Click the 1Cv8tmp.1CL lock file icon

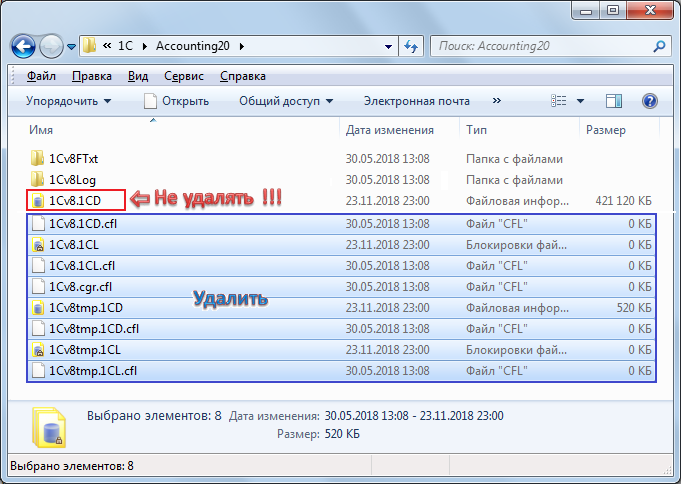38,350
